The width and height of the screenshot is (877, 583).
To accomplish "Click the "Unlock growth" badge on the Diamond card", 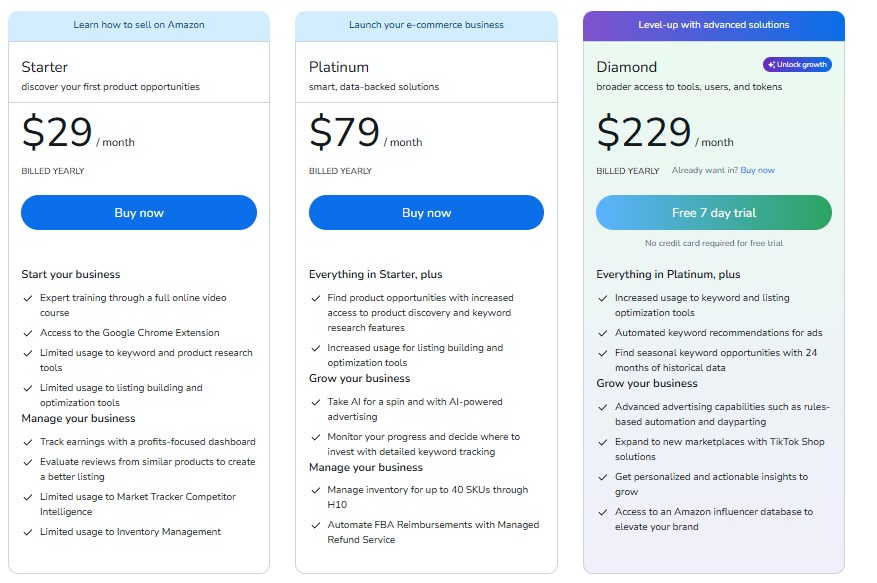I will coord(795,64).
